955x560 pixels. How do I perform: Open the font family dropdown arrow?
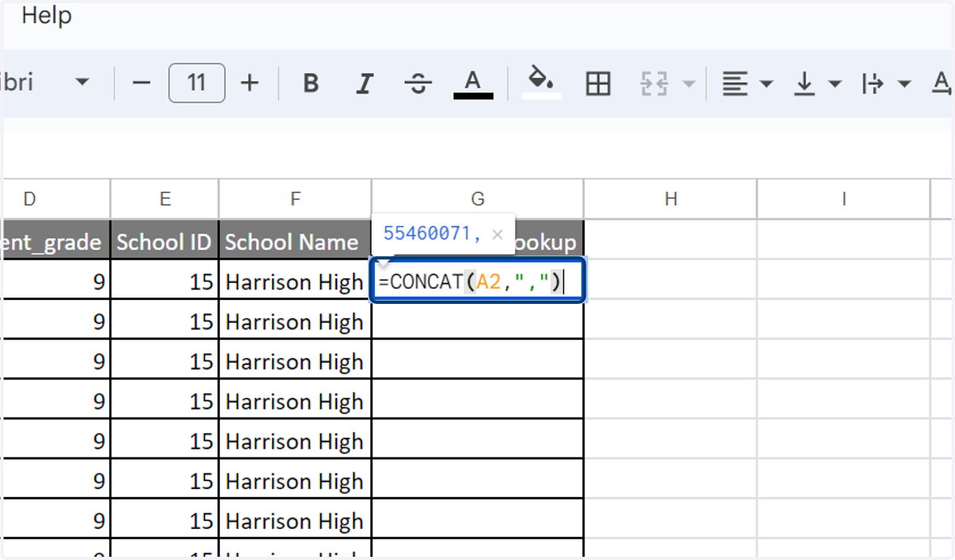pyautogui.click(x=82, y=83)
